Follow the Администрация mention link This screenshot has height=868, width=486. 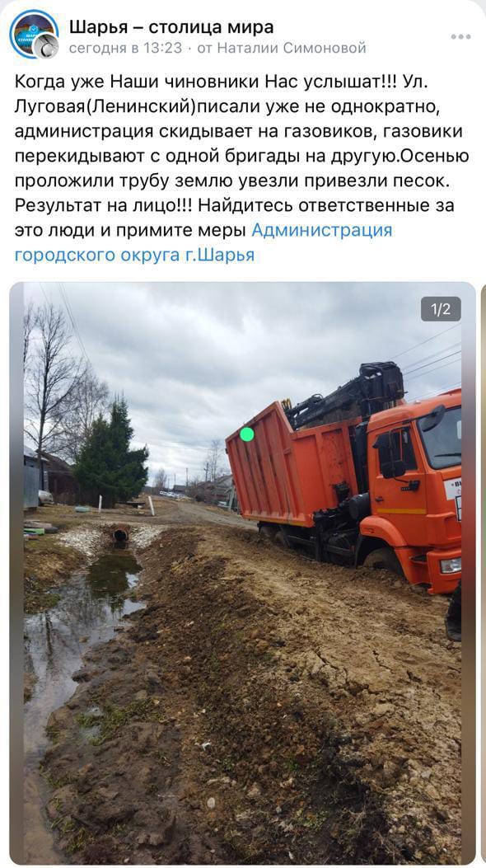point(322,230)
